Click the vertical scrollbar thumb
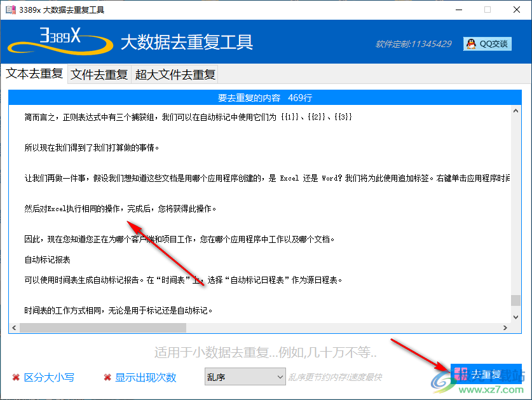 (515, 300)
